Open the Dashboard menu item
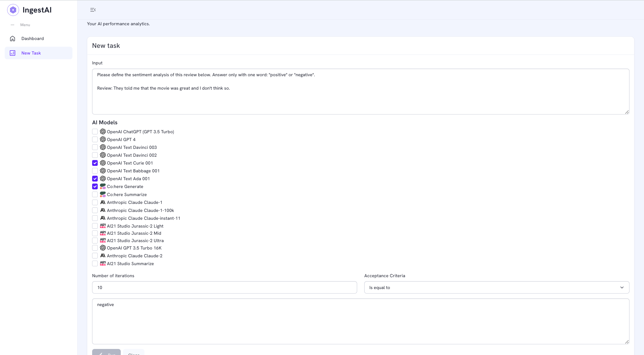 38,38
